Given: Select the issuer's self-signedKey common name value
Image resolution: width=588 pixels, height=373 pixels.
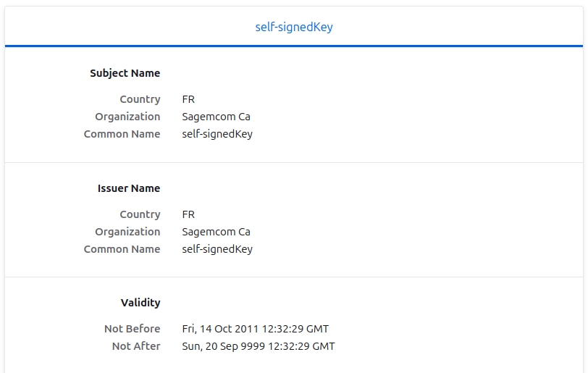Looking at the screenshot, I should (217, 249).
